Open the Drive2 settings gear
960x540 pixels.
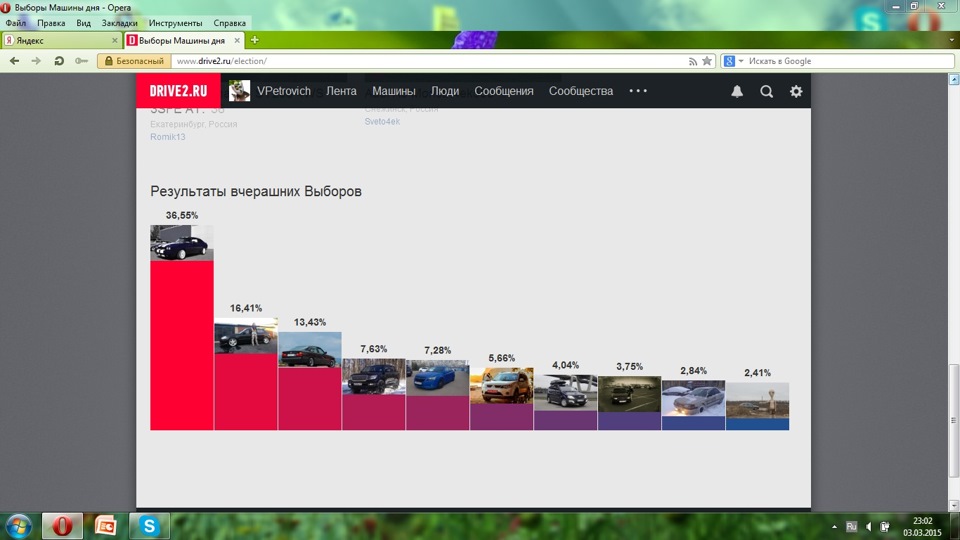tap(796, 91)
